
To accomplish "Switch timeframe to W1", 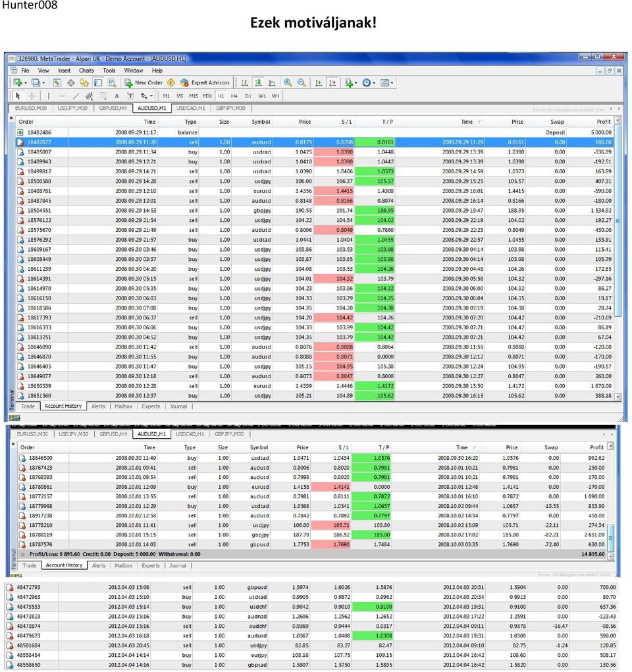I will pyautogui.click(x=262, y=96).
